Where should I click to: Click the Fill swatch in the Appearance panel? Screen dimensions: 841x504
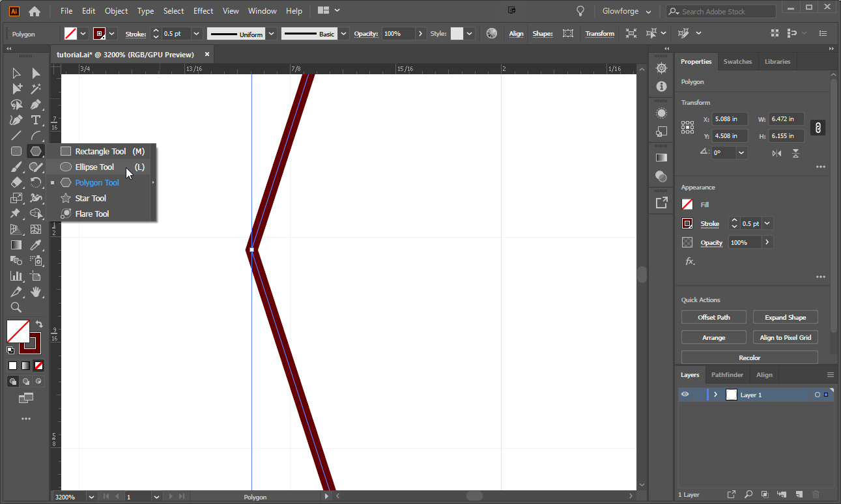(x=687, y=204)
